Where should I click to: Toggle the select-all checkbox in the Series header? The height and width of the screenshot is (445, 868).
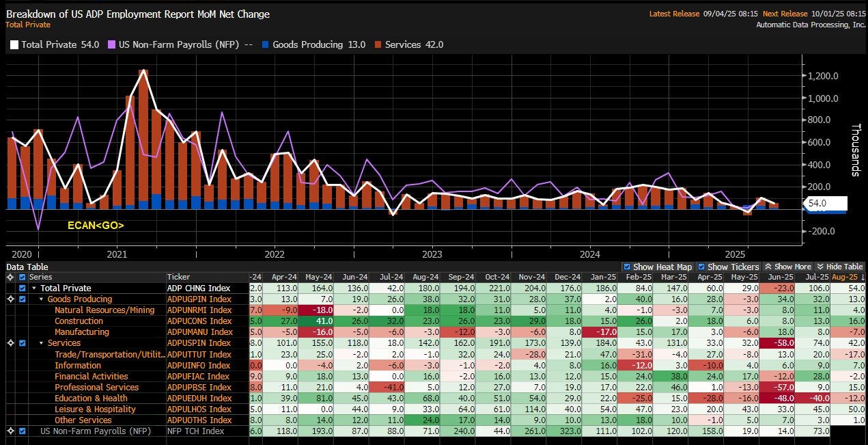coord(23,277)
